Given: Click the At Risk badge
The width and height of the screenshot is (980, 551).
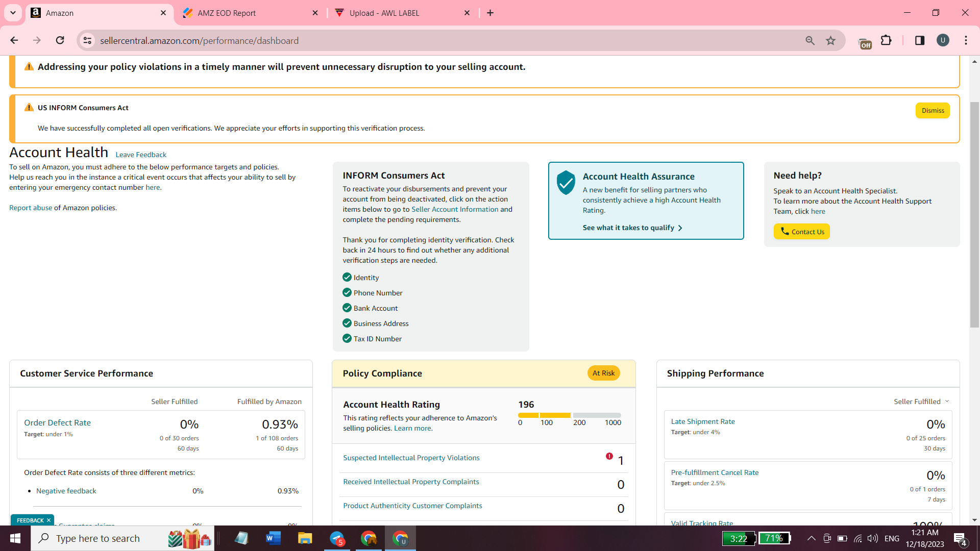Looking at the screenshot, I should [603, 373].
